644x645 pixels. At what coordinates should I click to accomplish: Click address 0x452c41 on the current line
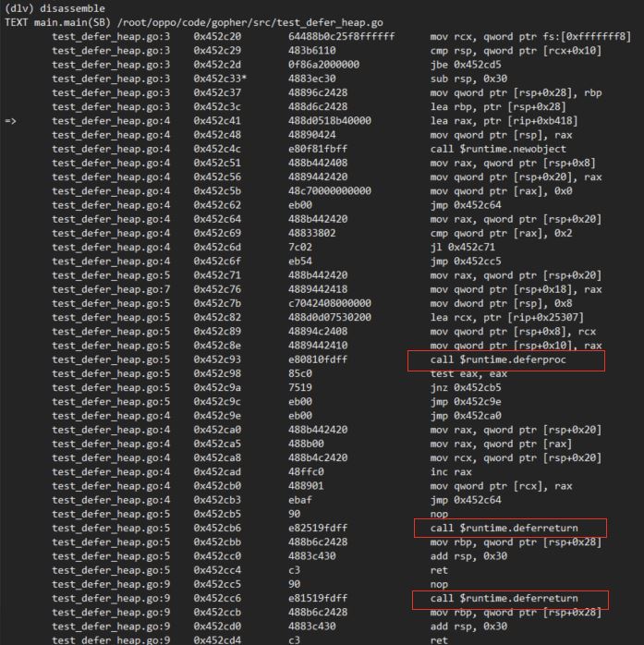[x=217, y=121]
